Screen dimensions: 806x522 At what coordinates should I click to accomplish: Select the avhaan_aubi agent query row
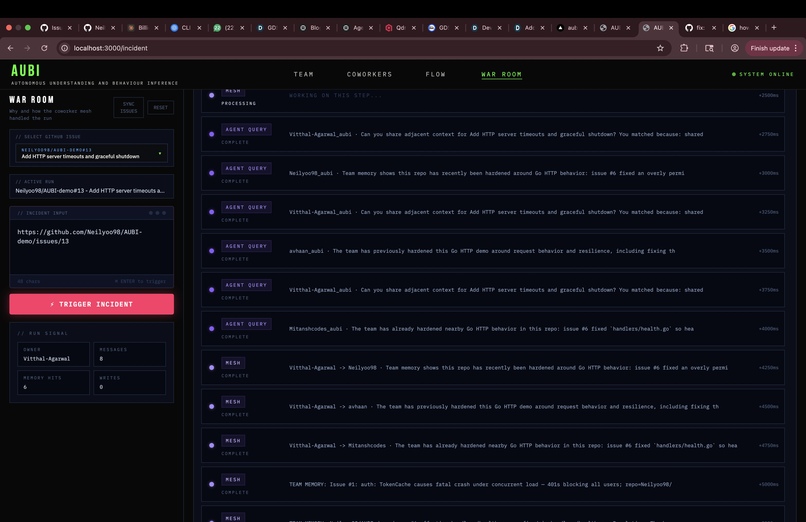tap(493, 251)
